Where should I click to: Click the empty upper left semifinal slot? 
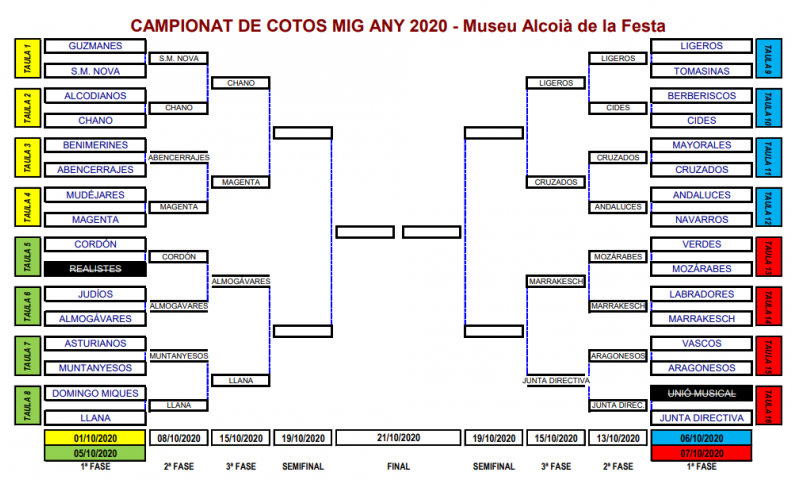point(303,133)
